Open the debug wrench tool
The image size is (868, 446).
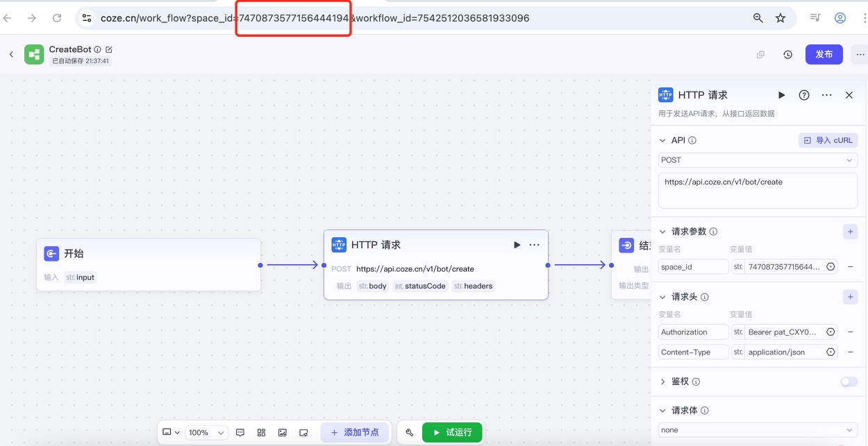coord(410,432)
